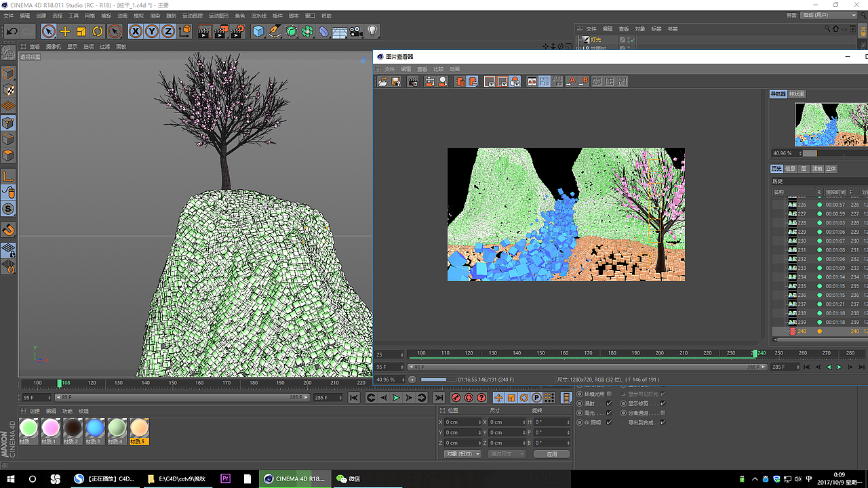Viewport: 868px width, 488px height.
Task: Click the Undo arrow in main toolbar
Action: pyautogui.click(x=12, y=31)
